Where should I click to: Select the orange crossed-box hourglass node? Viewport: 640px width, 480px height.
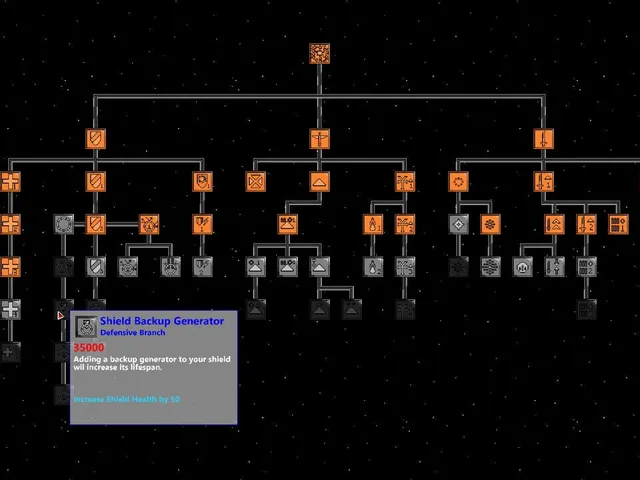[256, 182]
